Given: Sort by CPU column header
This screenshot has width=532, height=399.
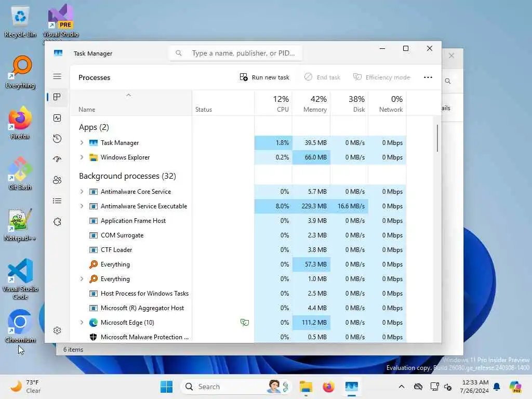Looking at the screenshot, I should click(x=273, y=103).
